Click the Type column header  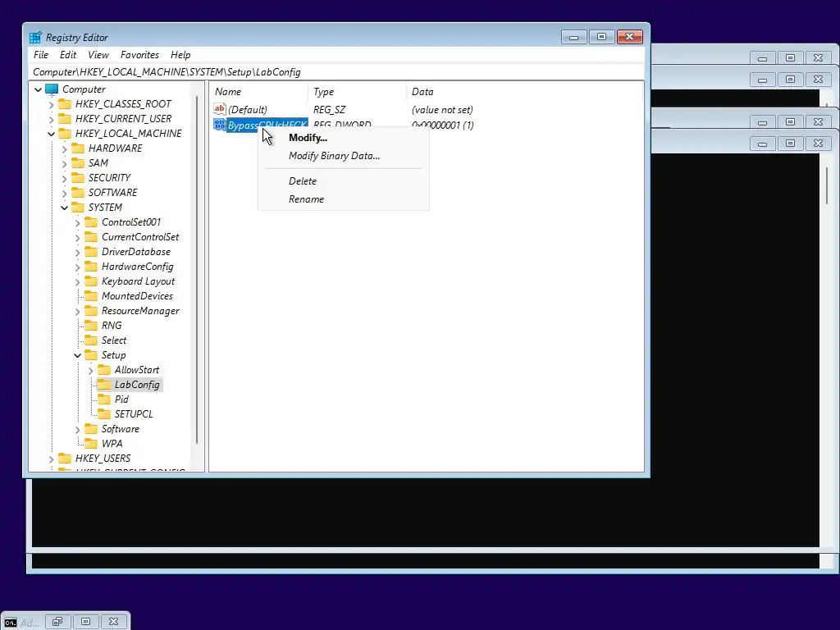pyautogui.click(x=358, y=92)
